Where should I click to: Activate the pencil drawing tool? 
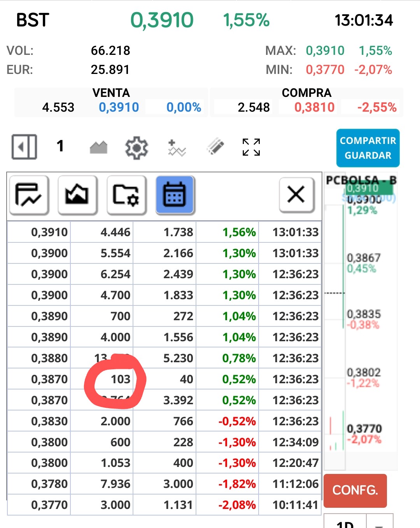[215, 147]
